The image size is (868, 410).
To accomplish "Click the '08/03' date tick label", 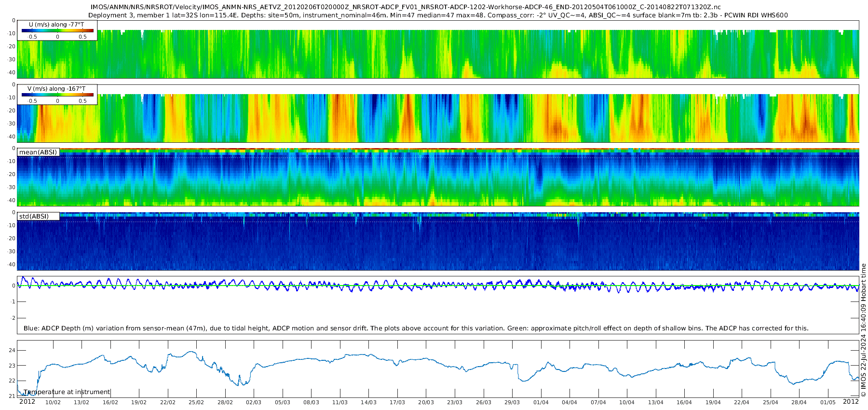I will pos(312,402).
